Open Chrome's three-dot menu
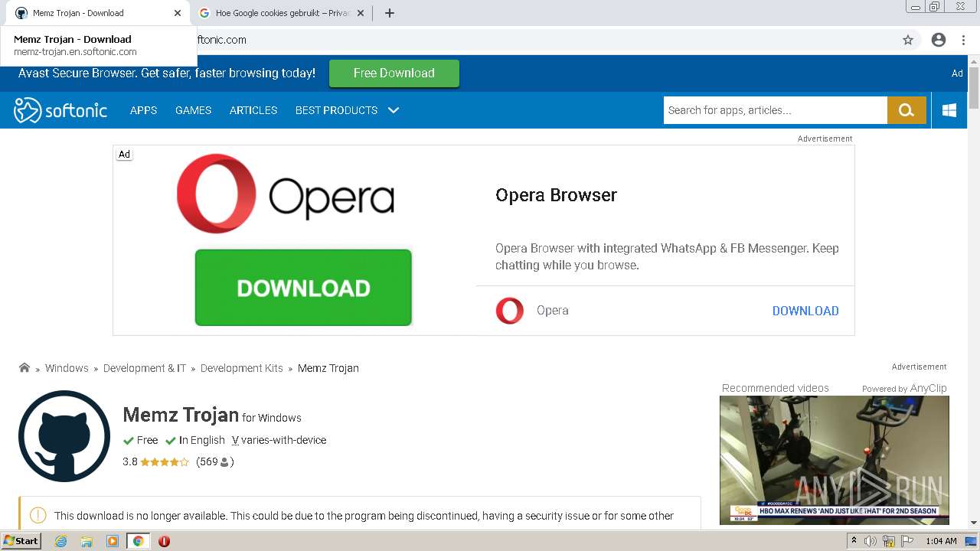 point(963,40)
